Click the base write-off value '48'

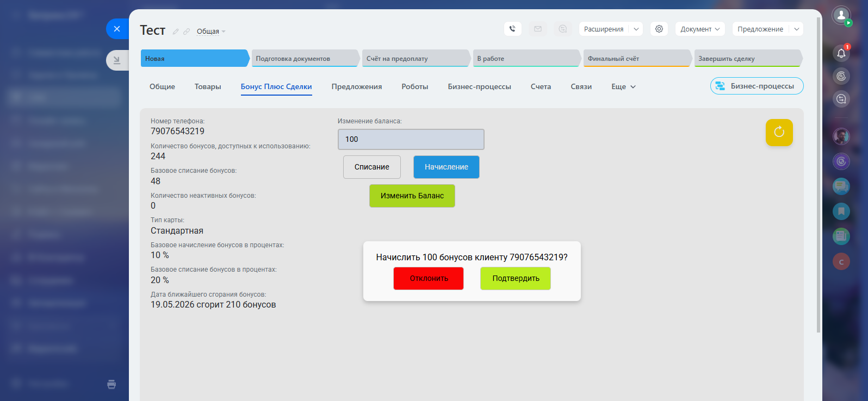click(156, 181)
